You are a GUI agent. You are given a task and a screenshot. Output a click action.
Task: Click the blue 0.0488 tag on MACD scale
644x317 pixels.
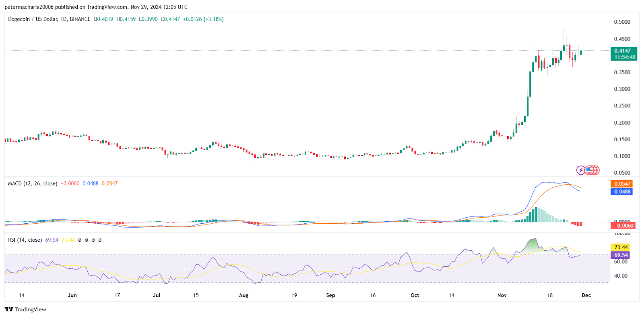click(x=622, y=191)
